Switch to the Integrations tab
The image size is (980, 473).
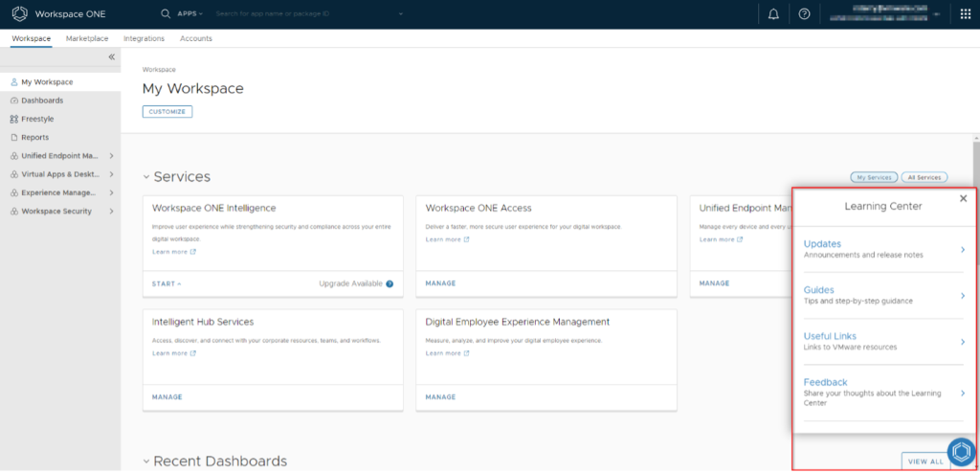pyautogui.click(x=144, y=39)
